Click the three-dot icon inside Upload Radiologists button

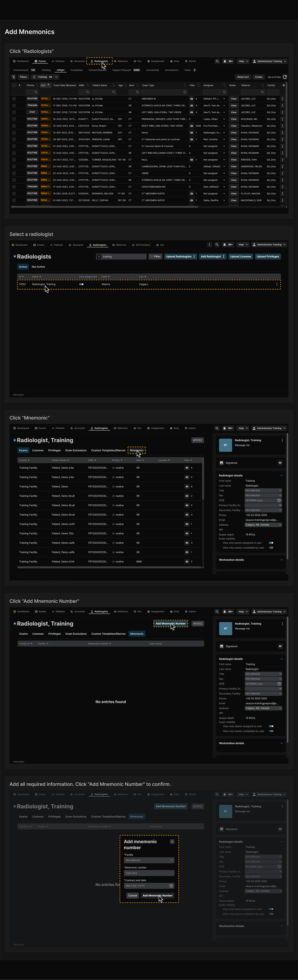tap(194, 256)
